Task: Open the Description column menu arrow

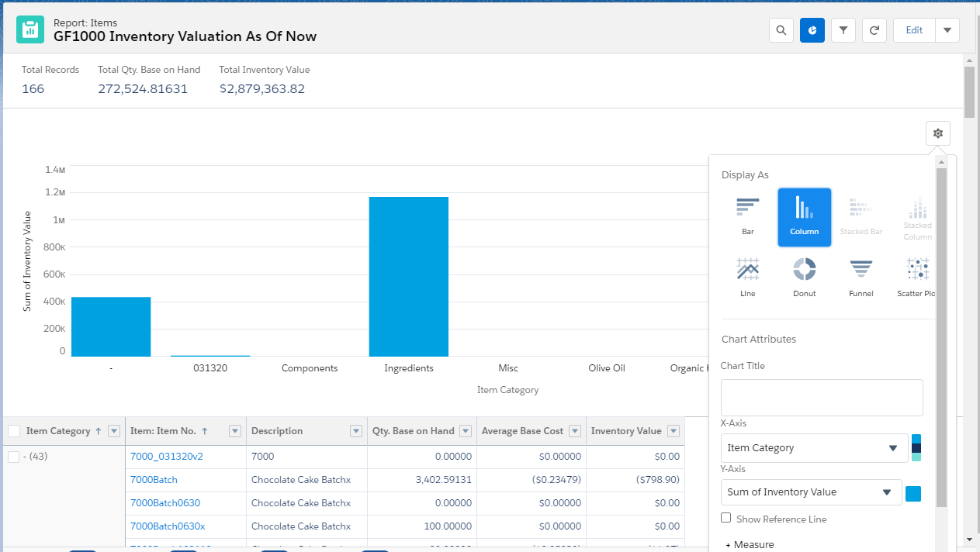Action: click(x=356, y=431)
